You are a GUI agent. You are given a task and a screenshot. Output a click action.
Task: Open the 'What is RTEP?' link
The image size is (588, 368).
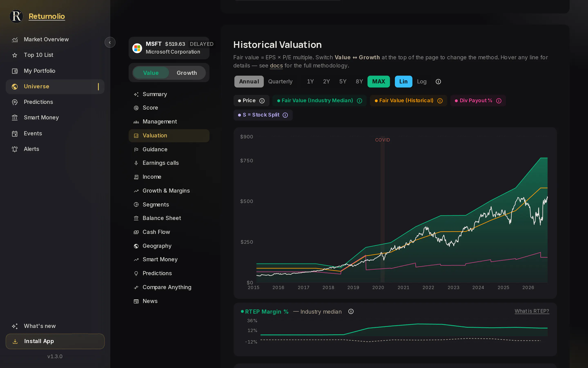click(x=532, y=311)
